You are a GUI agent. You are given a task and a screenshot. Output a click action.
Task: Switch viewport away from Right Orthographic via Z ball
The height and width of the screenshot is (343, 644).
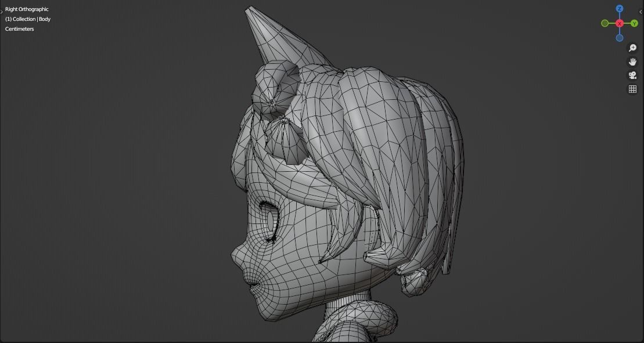pyautogui.click(x=620, y=9)
